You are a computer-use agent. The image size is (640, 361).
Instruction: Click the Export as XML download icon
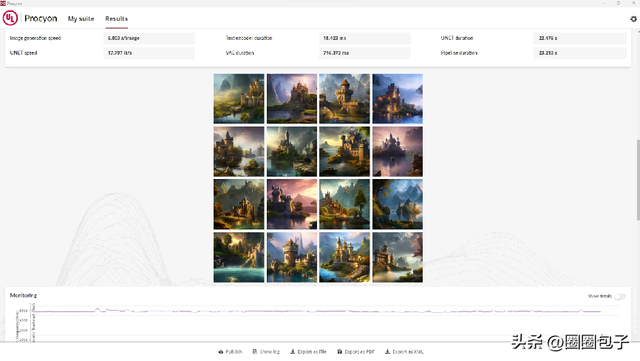[387, 352]
